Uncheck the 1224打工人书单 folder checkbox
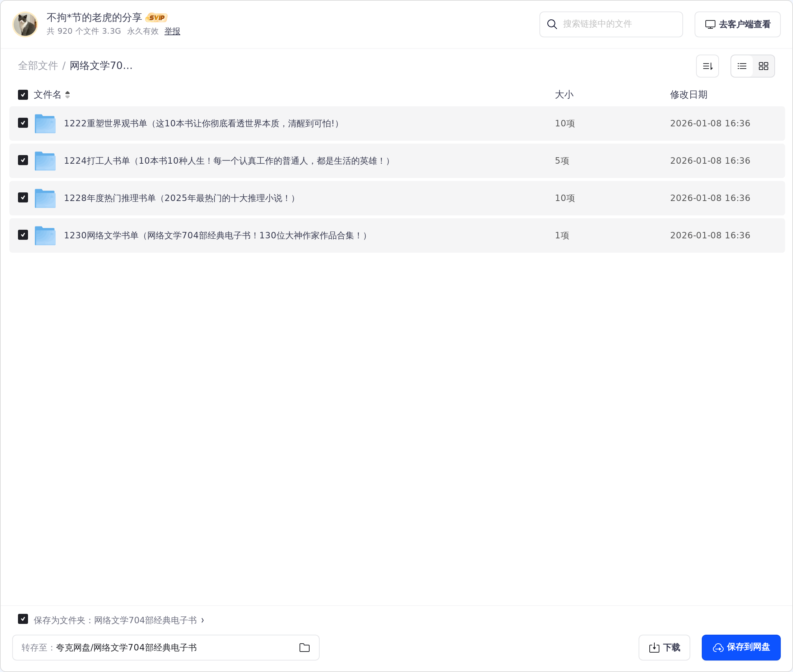The image size is (793, 672). (x=23, y=160)
